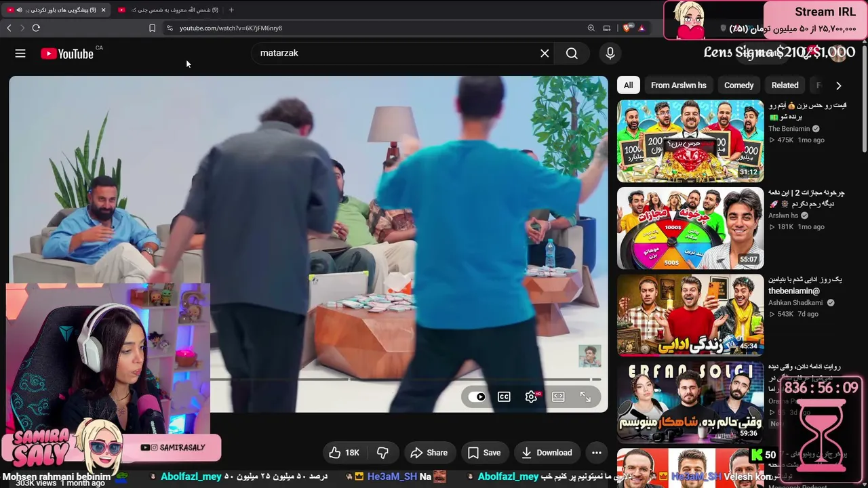The image size is (868, 488).
Task: Select the Related filter chip
Action: [x=785, y=85]
